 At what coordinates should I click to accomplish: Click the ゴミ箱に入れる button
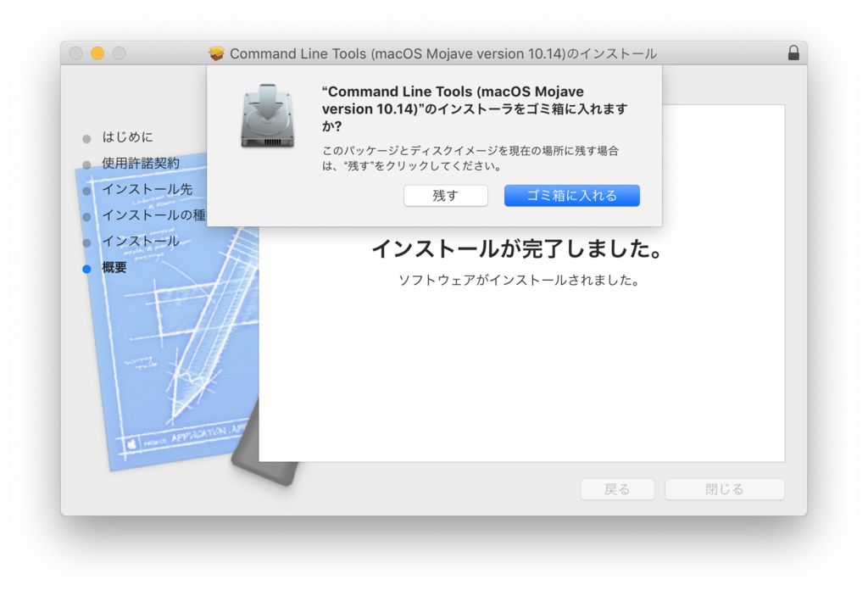click(572, 196)
